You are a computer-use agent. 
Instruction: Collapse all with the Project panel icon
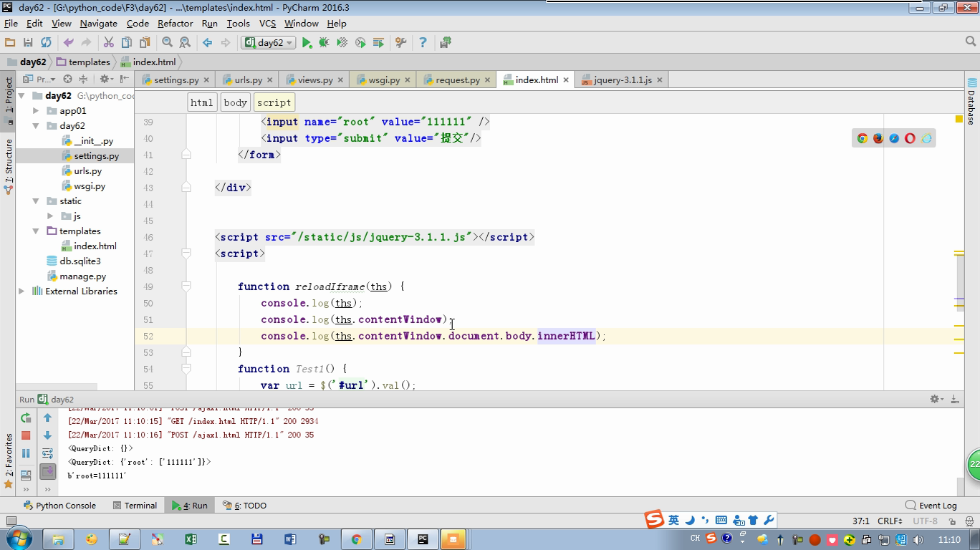pos(83,79)
